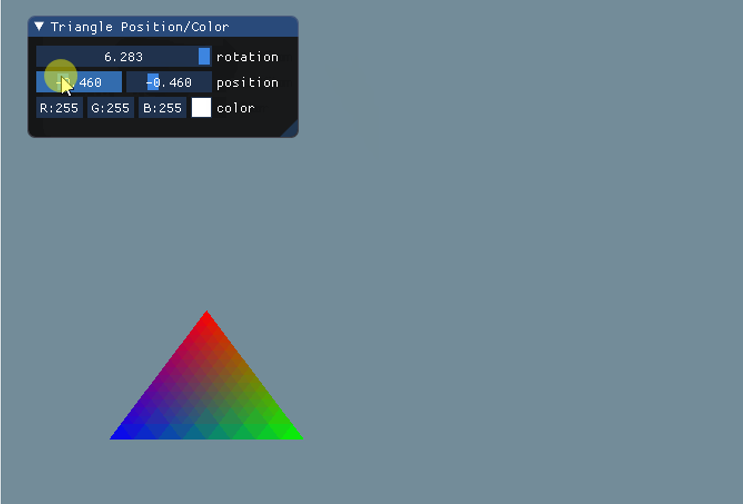Click the "color" label text
This screenshot has height=504, width=743.
point(235,108)
